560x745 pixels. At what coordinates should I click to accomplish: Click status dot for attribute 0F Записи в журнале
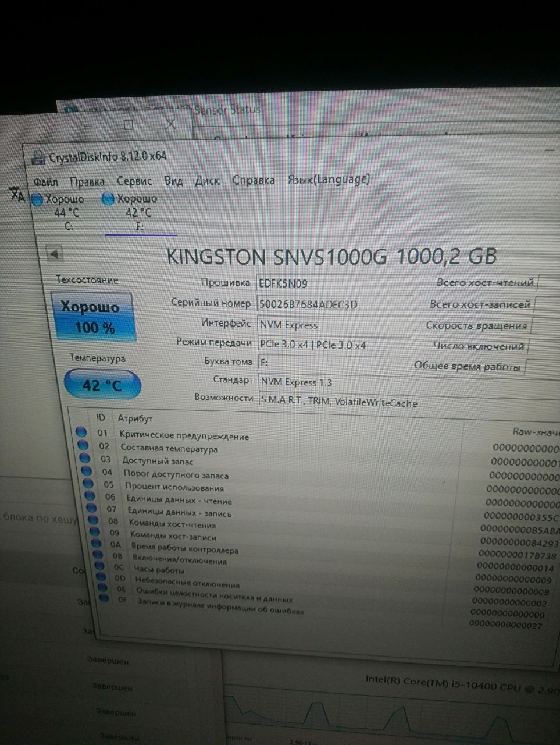click(x=105, y=598)
